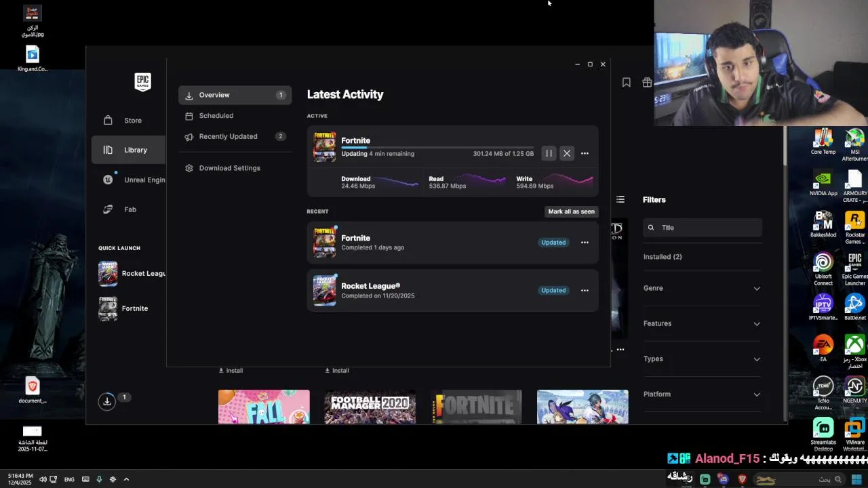Open the Store page
The width and height of the screenshot is (868, 488).
[x=129, y=121]
